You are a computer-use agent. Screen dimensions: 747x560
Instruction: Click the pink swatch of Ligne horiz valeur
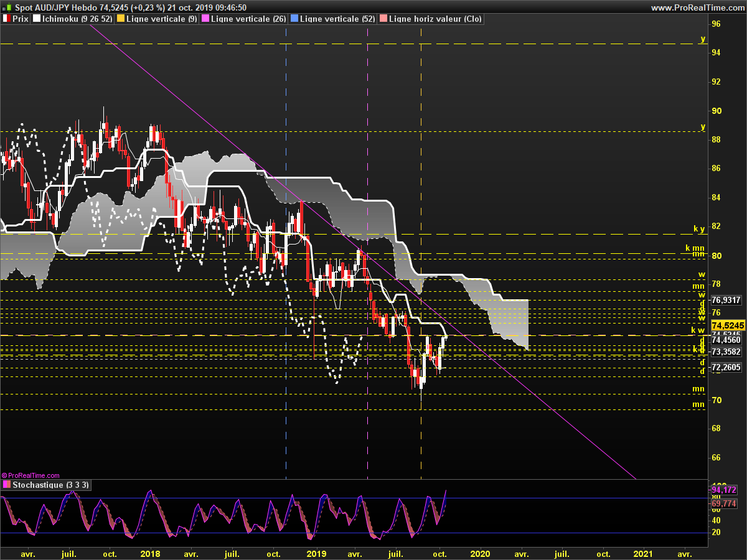point(383,19)
